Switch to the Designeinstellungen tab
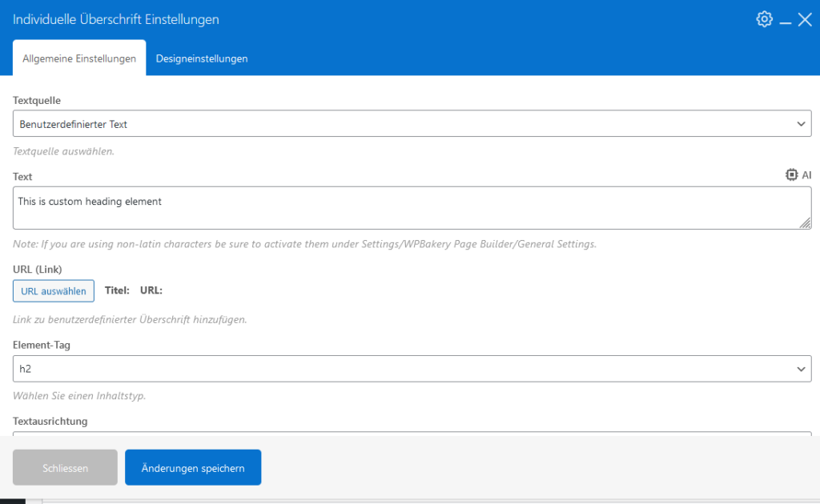 coord(201,58)
